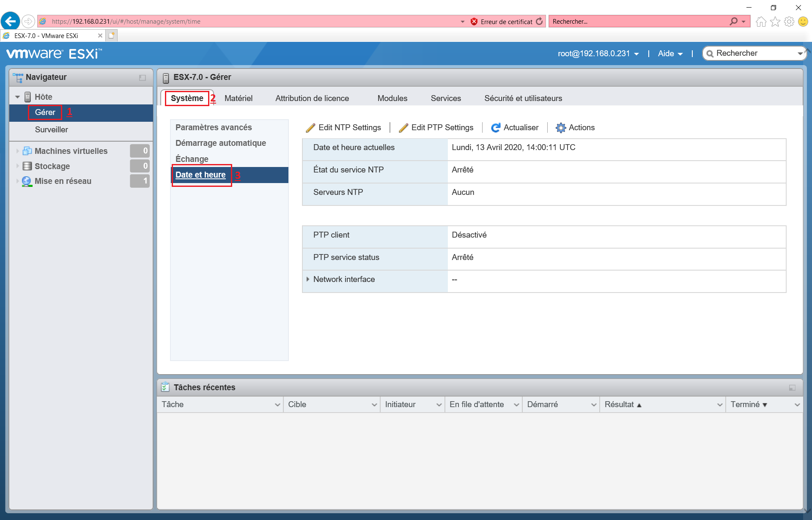
Task: Open the Tâche column dropdown arrow
Action: [x=277, y=405]
